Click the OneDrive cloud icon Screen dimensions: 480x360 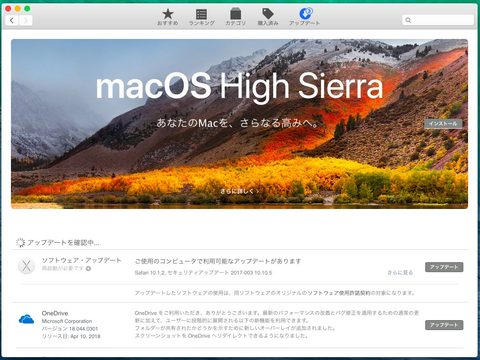coord(26,319)
